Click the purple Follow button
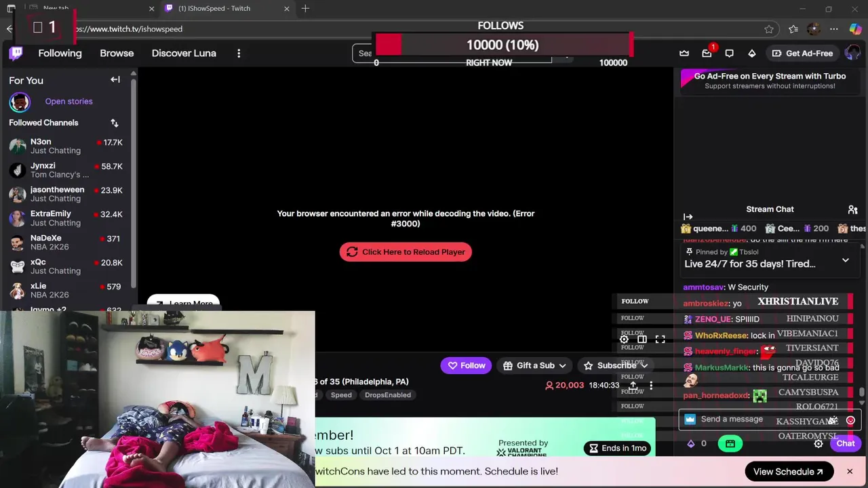Screen dimensions: 868x488 point(465,365)
